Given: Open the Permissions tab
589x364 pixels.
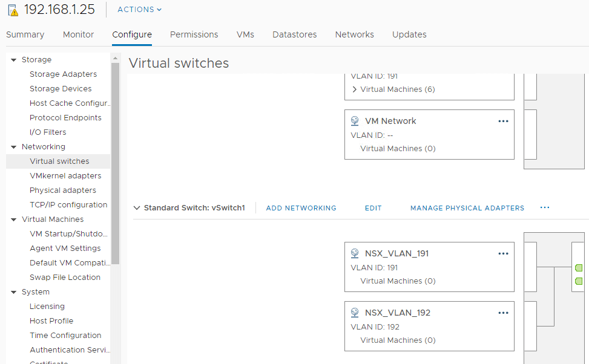Looking at the screenshot, I should [x=194, y=34].
